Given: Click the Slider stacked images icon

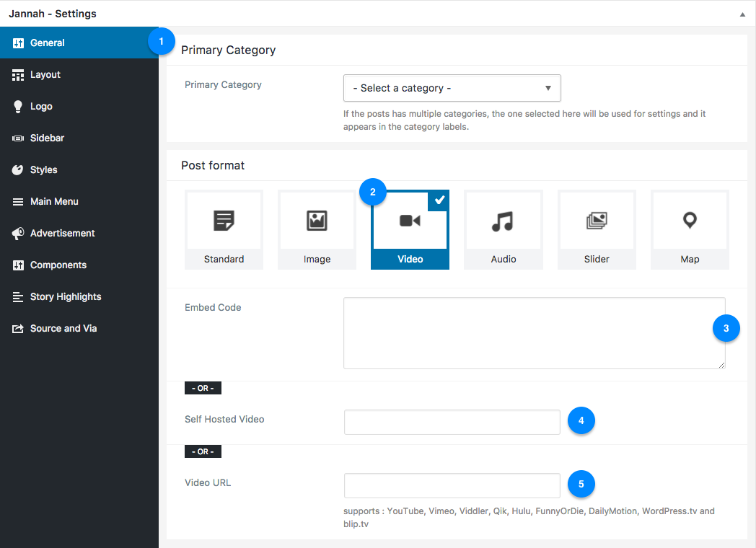Looking at the screenshot, I should [x=597, y=221].
